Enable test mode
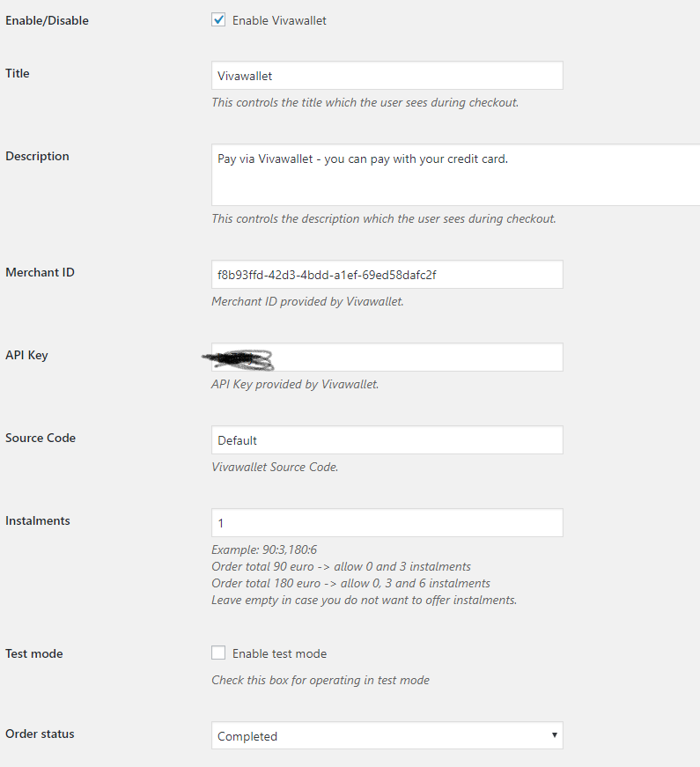The image size is (700, 767). pos(217,652)
